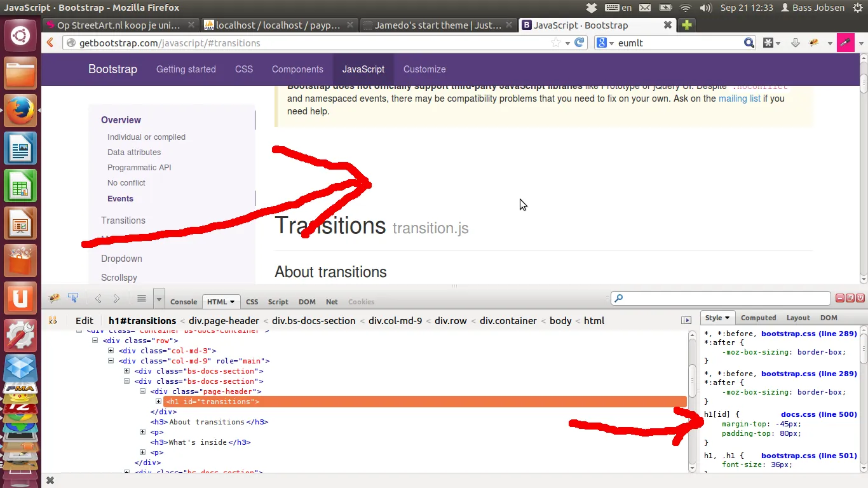Bookmark this page with the star icon

coord(556,43)
